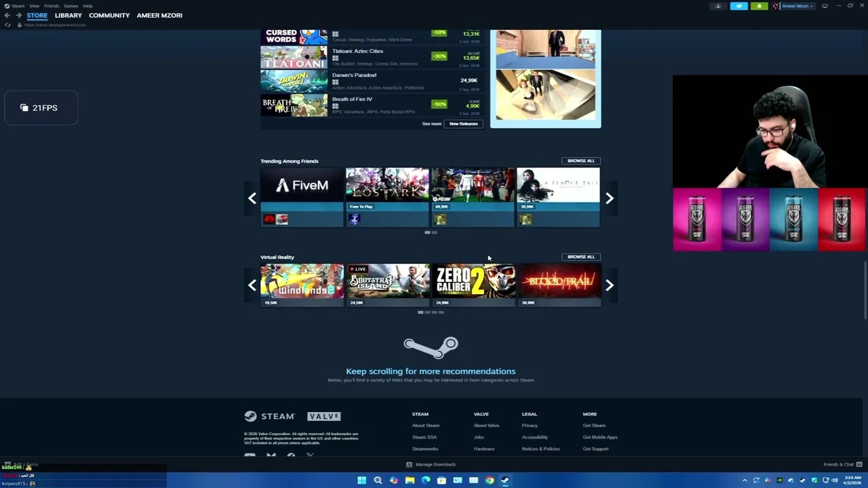Show hidden system tray icons
Screen dimensions: 868x488
(745, 481)
